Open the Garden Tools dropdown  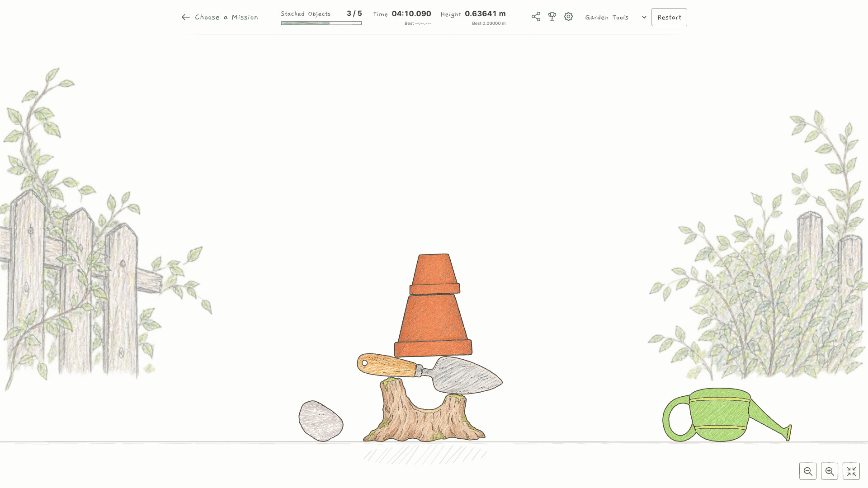(x=615, y=17)
